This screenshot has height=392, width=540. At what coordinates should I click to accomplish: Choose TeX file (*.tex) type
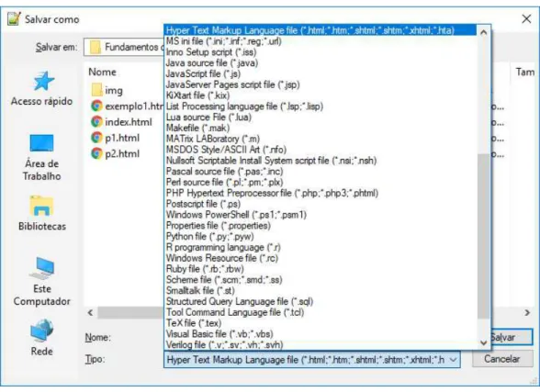pyautogui.click(x=321, y=323)
